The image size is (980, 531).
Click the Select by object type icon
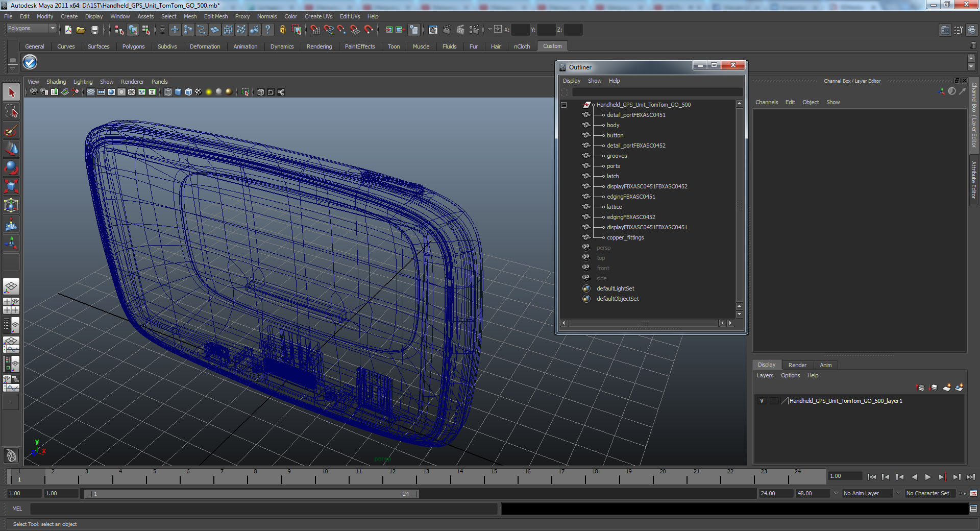(x=133, y=30)
